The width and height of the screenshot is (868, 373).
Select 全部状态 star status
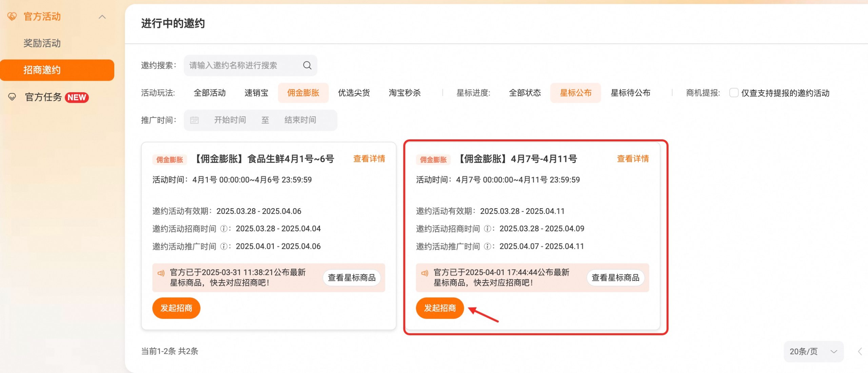tap(525, 93)
